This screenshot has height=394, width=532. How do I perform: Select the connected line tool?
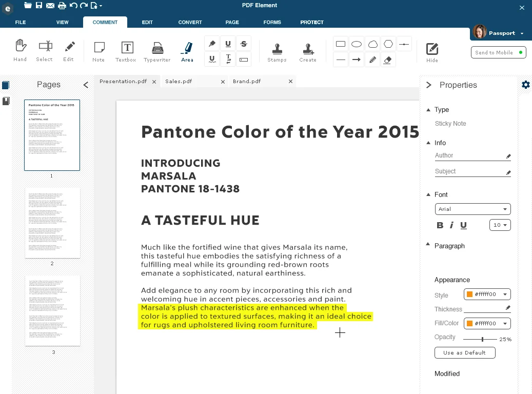[x=404, y=44]
